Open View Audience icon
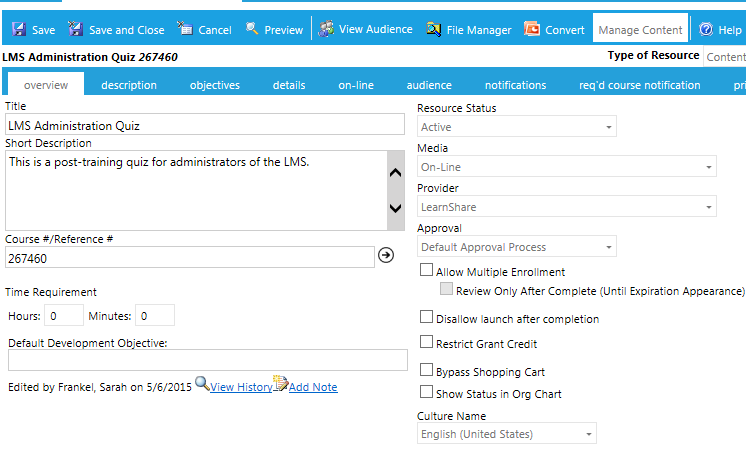This screenshot has height=459, width=746. 326,29
